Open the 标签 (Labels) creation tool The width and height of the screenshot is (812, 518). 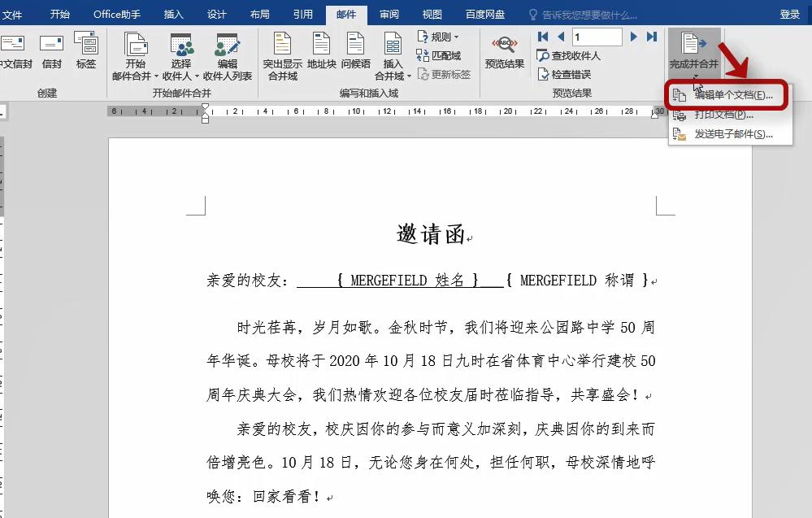click(x=85, y=51)
